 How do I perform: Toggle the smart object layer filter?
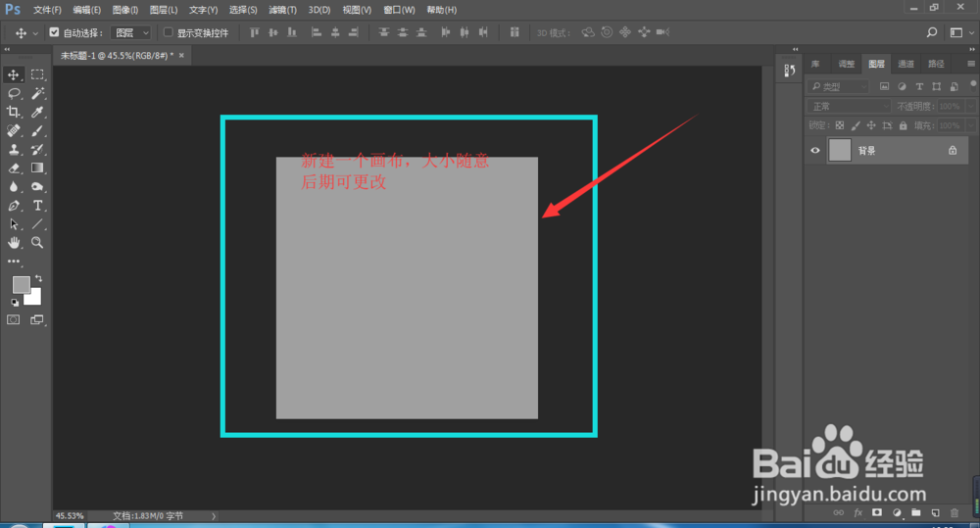tap(954, 86)
